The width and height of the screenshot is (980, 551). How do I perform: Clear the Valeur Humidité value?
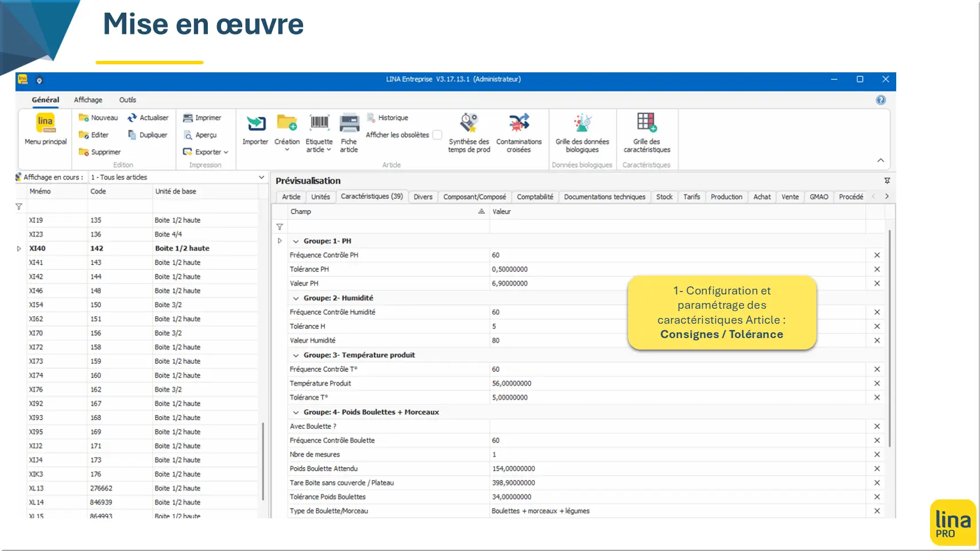coord(877,340)
